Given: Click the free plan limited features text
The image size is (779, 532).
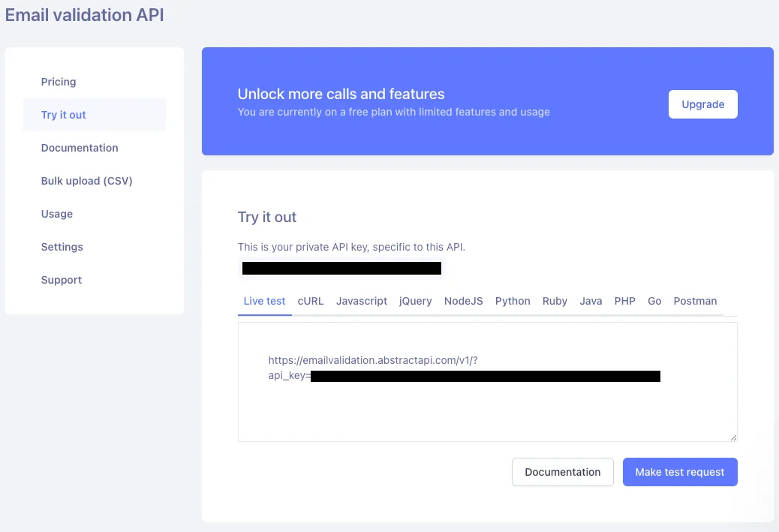Looking at the screenshot, I should click(393, 113).
